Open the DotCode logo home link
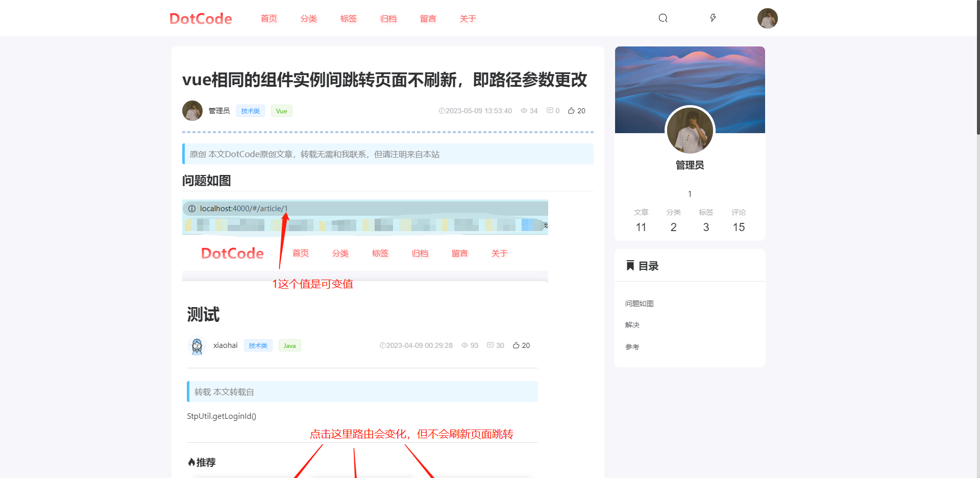The image size is (980, 478). point(201,19)
